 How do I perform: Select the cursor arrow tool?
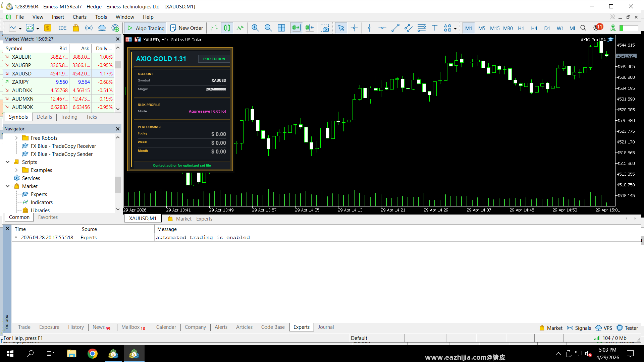[341, 28]
